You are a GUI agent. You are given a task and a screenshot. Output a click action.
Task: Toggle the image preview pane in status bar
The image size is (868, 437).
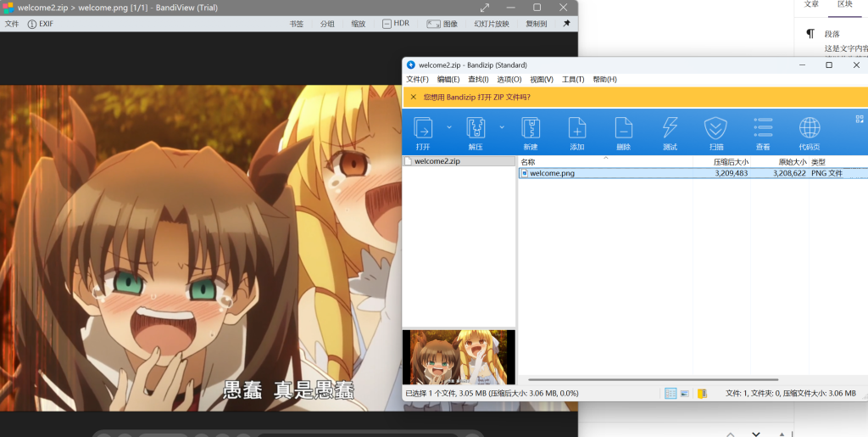[684, 393]
